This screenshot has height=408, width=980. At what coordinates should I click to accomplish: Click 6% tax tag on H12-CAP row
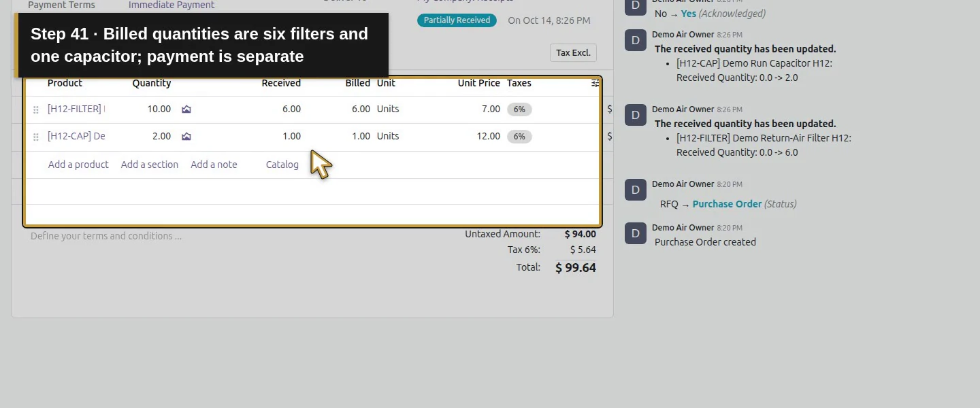pyautogui.click(x=519, y=137)
